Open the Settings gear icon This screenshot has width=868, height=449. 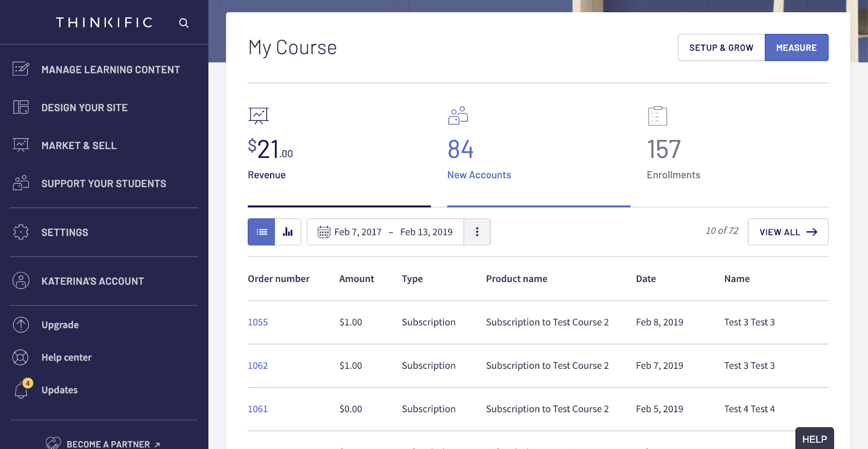[20, 232]
